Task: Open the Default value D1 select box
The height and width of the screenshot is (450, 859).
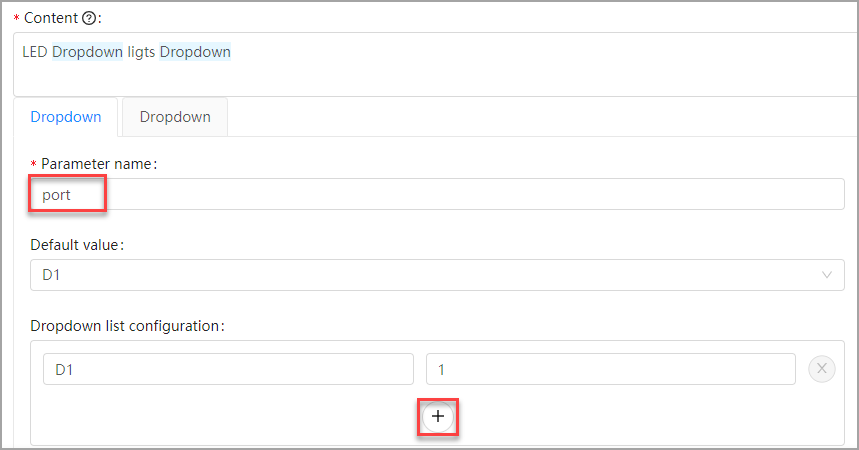Action: coord(430,275)
